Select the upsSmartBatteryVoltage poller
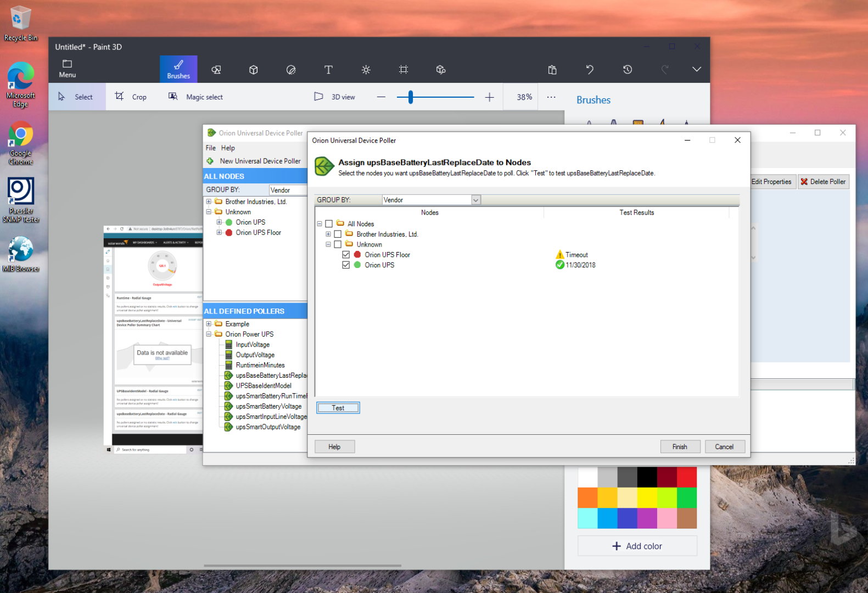Viewport: 868px width, 593px height. point(268,406)
